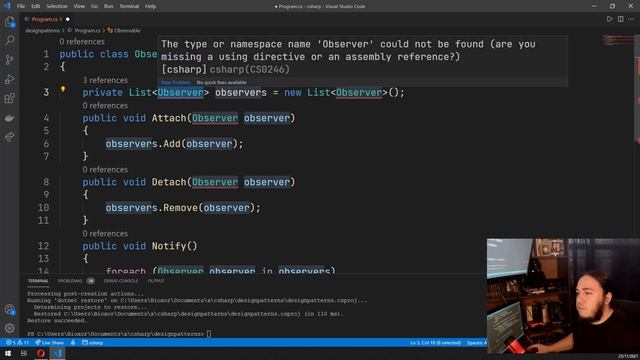Open the Source Control view

tap(9, 60)
